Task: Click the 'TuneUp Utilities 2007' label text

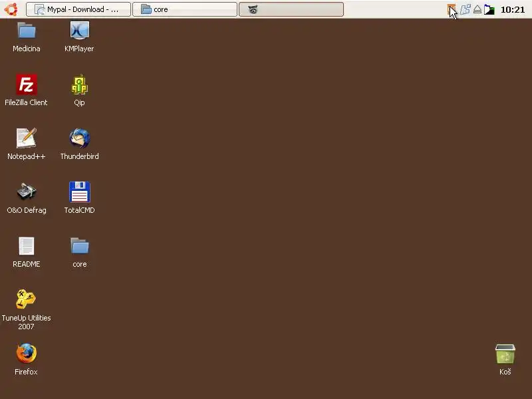Action: coord(26,322)
